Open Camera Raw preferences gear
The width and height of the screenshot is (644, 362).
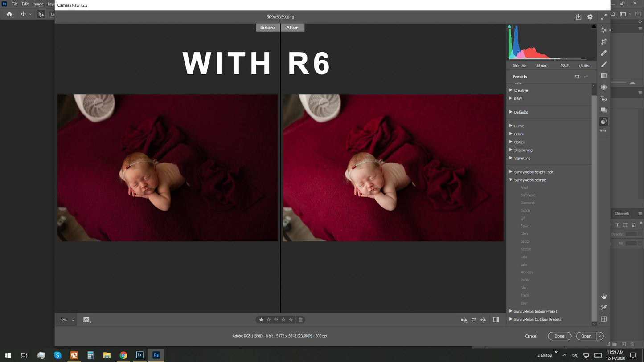click(590, 17)
